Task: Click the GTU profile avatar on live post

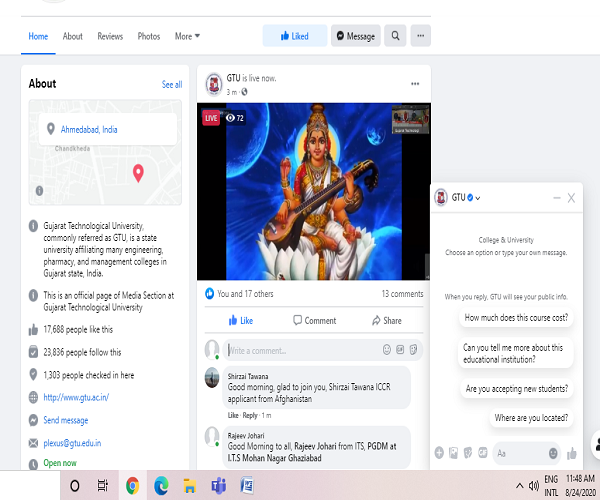Action: (x=214, y=84)
